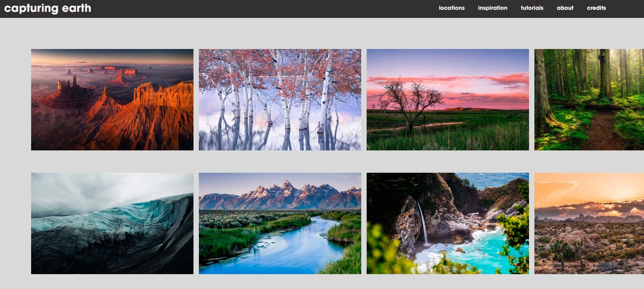
Task: Click the bare tree in the sunset image
Action: point(409,101)
